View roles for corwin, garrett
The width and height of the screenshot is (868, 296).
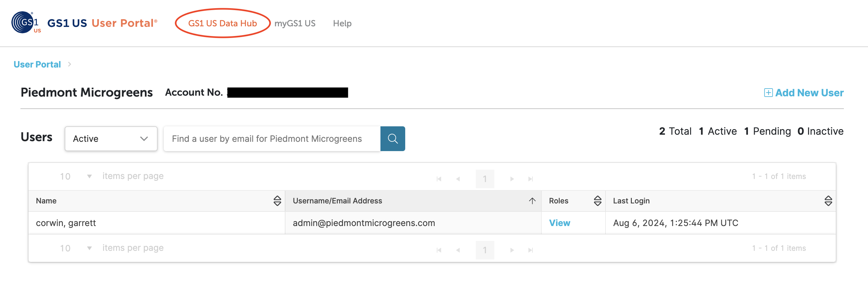click(559, 223)
